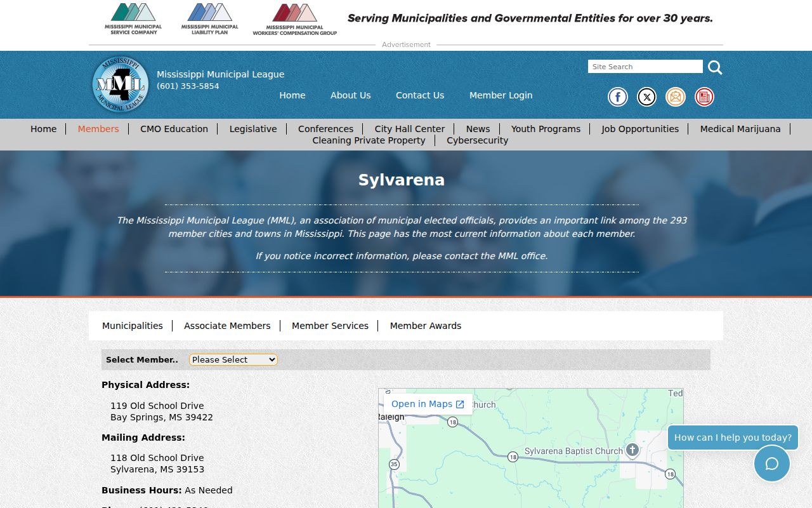The image size is (812, 508).
Task: Go to Cybersecurity page
Action: pos(478,140)
